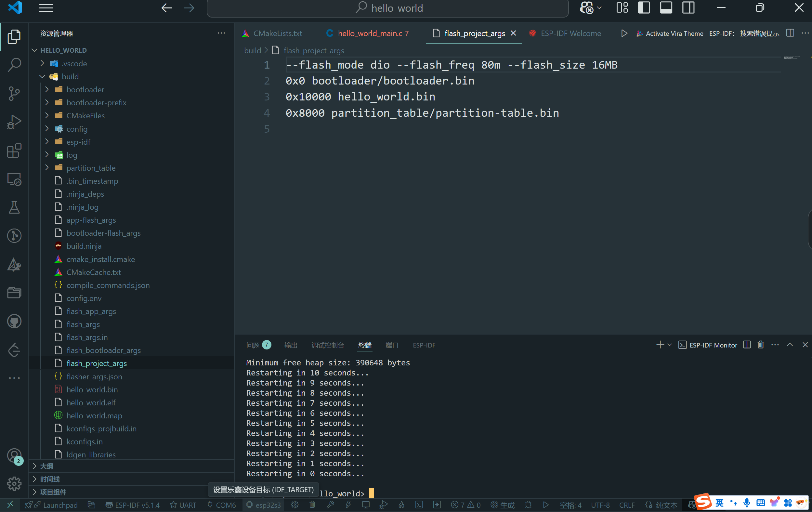Toggle the secondary side bar
Viewport: 812px width, 512px height.
click(x=688, y=7)
